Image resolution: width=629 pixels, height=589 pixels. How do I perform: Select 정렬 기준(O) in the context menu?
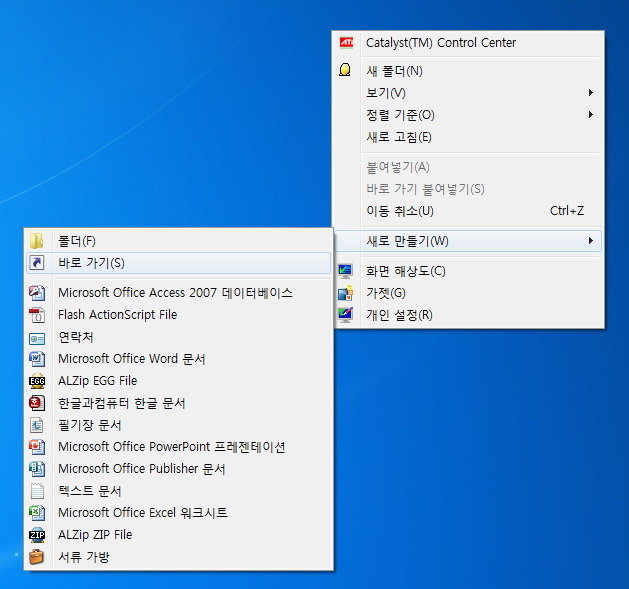468,115
